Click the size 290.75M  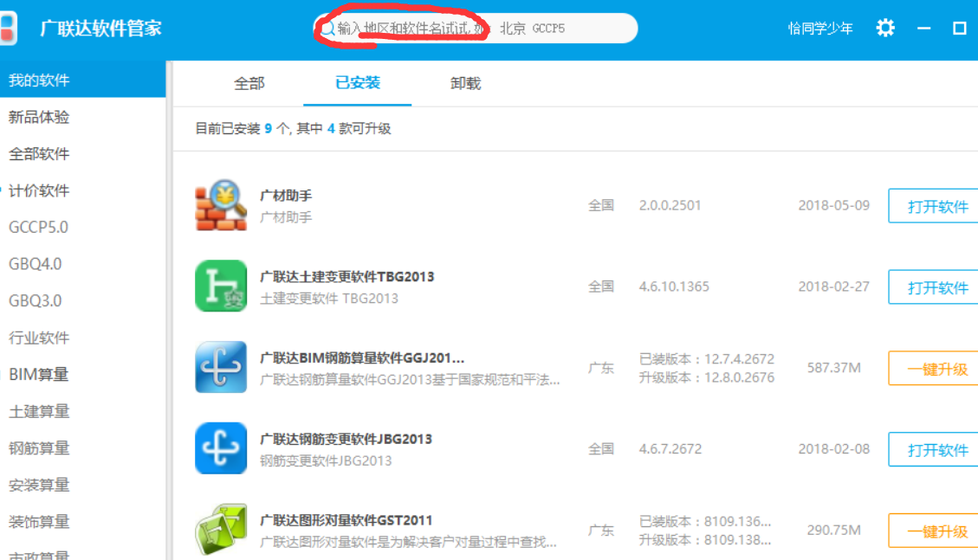click(x=834, y=530)
